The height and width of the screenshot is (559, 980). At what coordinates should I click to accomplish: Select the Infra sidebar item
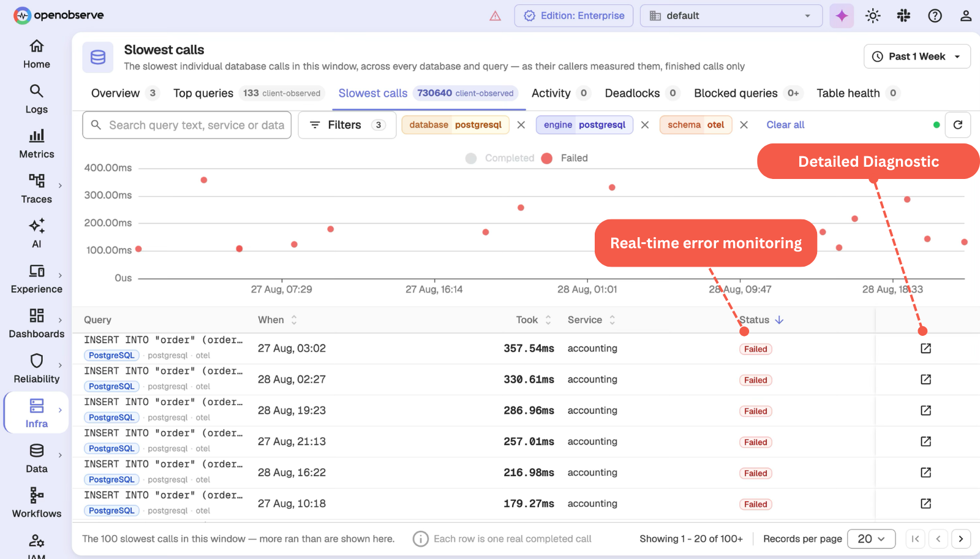[x=37, y=413]
